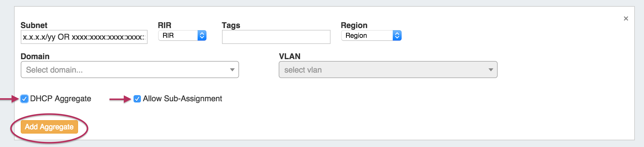Click the blue arrows on the RIR selector
The image size is (644, 147).
202,36
